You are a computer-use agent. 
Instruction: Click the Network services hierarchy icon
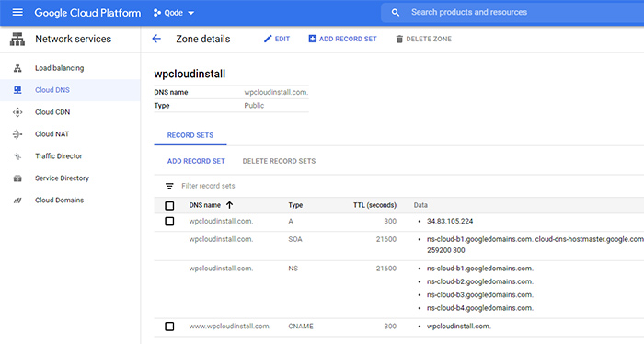(17, 39)
